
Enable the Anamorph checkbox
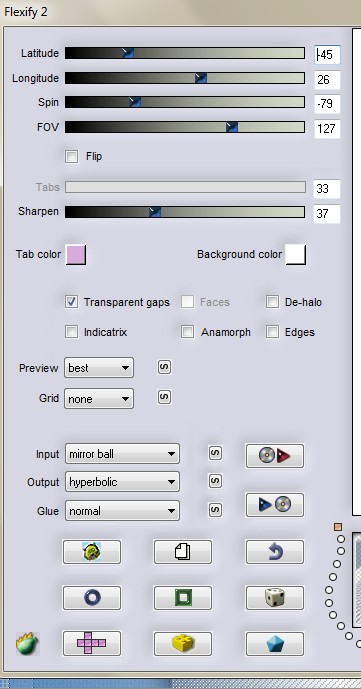tap(188, 332)
